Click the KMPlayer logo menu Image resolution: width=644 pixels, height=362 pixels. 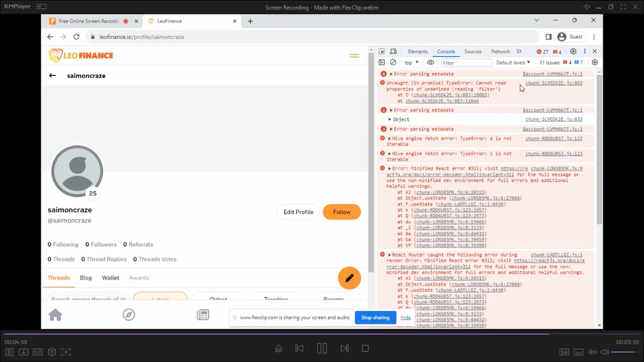17,7
